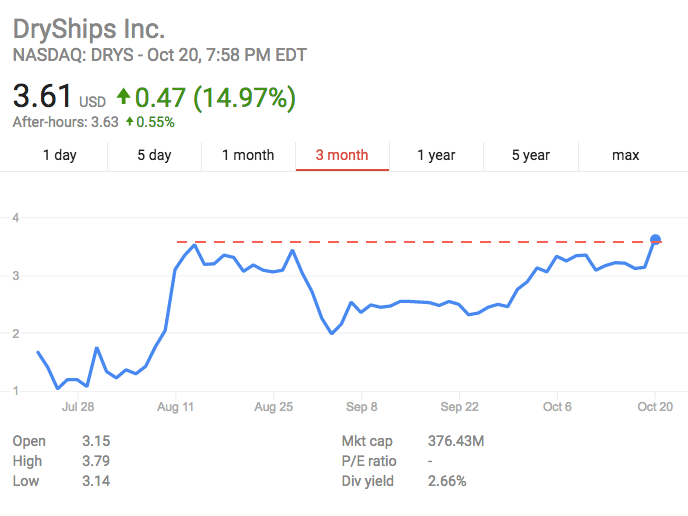The image size is (688, 516).
Task: Switch to the 5 day tab
Action: point(154,155)
